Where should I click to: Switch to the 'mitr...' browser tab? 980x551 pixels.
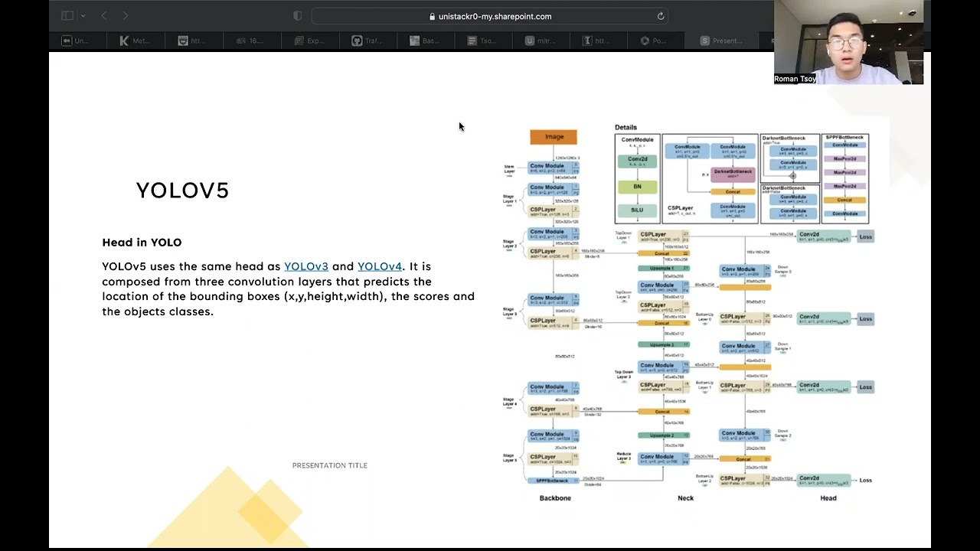[x=543, y=41]
